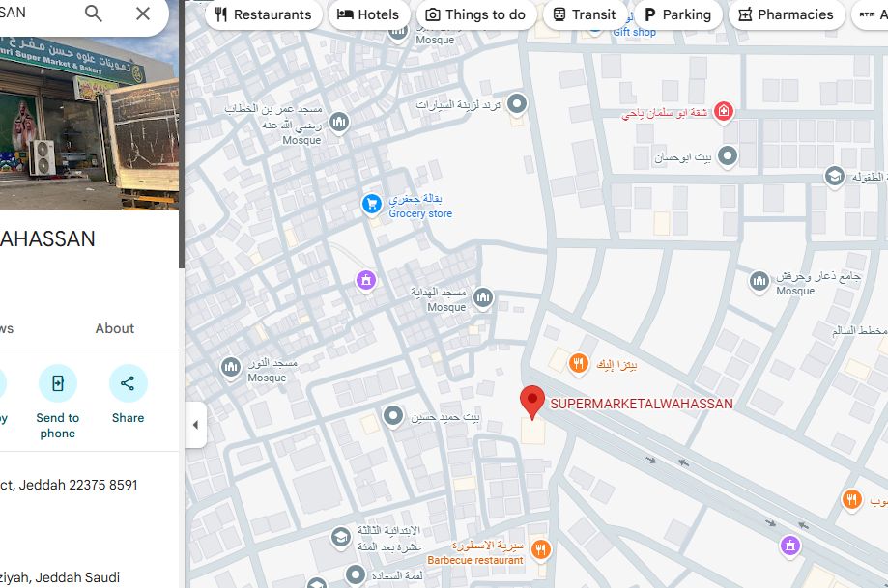Image resolution: width=888 pixels, height=588 pixels.
Task: Select the Restaurants filter chip
Action: tap(263, 14)
